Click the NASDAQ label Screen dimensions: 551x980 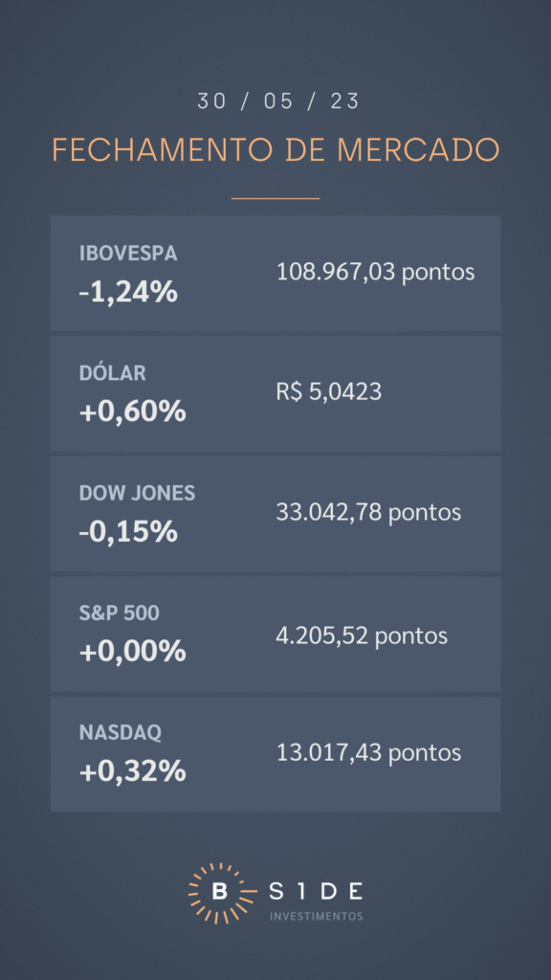[120, 732]
